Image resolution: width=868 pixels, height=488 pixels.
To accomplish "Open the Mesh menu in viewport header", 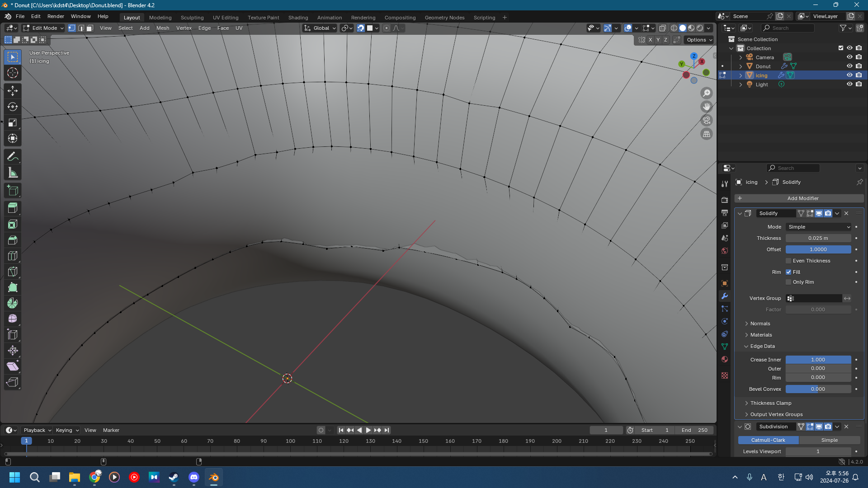I will point(163,28).
